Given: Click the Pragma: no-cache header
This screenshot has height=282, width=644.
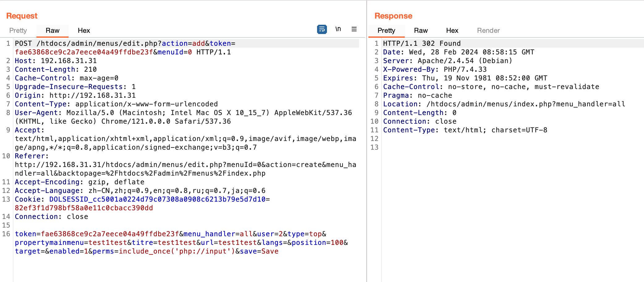Looking at the screenshot, I should coord(417,95).
